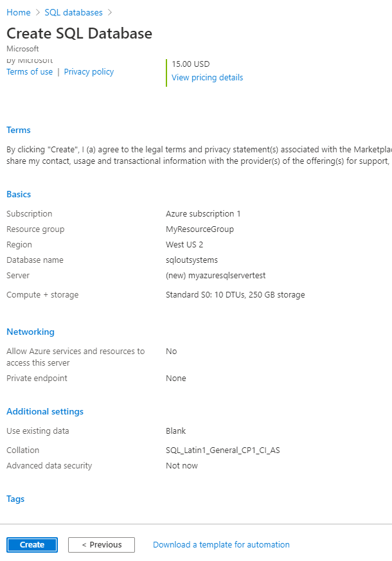This screenshot has height=561, width=392.
Task: Open the Tags section header
Action: point(15,499)
